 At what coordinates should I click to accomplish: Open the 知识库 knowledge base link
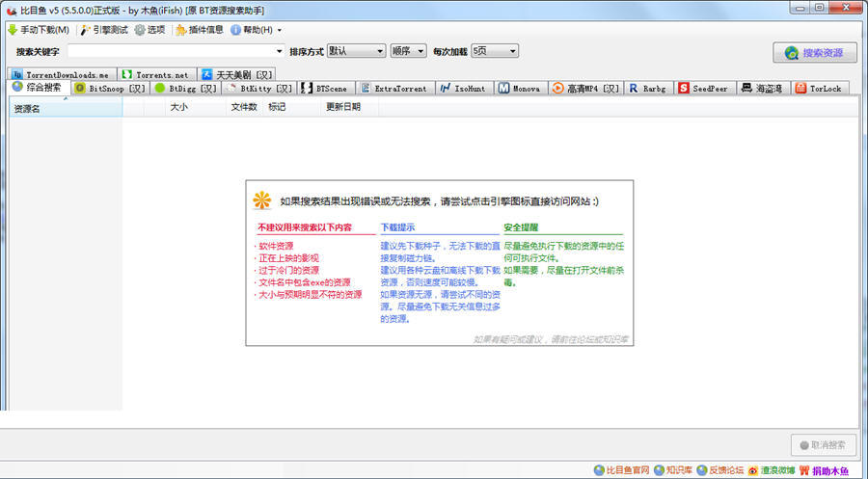click(672, 470)
